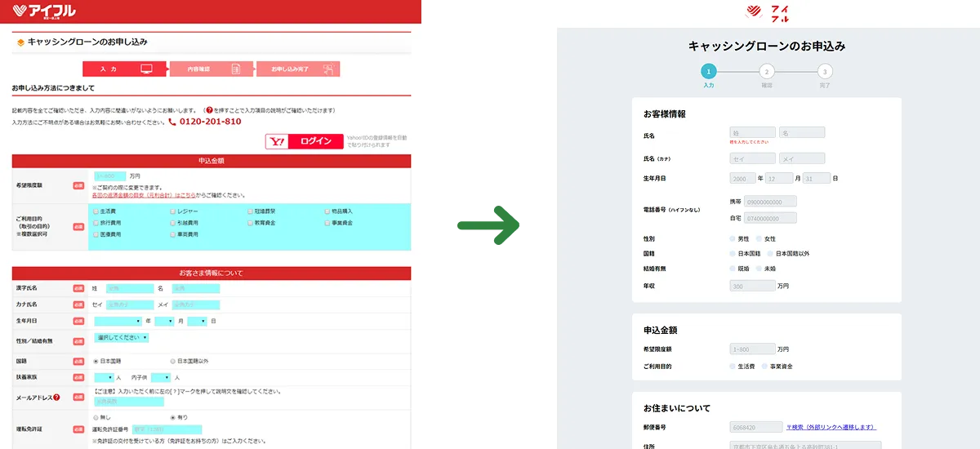
Task: Click step 1 入力 circle in the new form
Action: tap(708, 72)
